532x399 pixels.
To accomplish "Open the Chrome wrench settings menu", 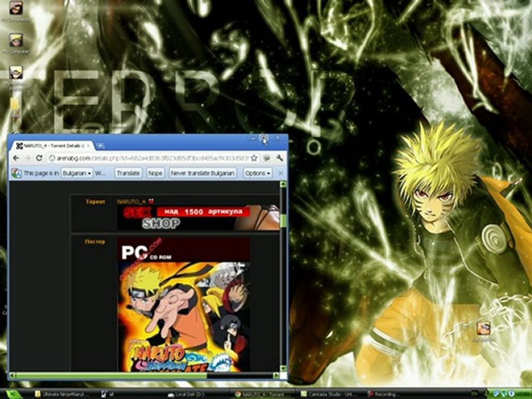I will point(279,158).
